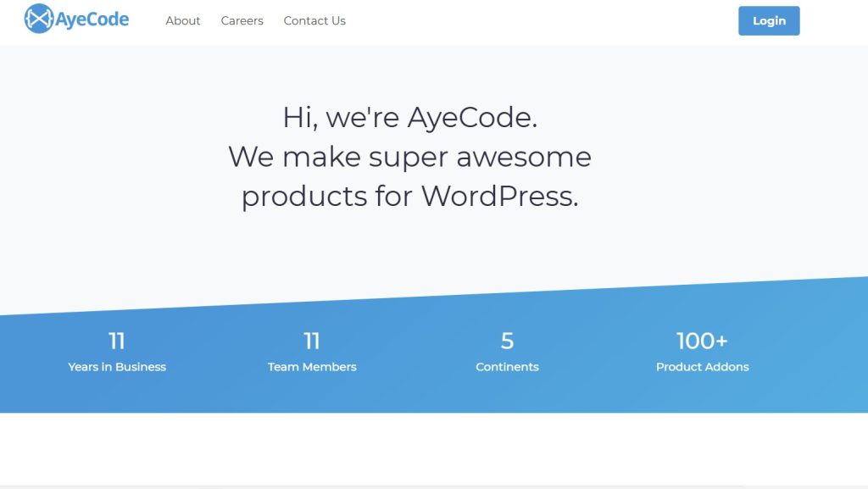
Task: Open the About page
Action: [x=182, y=20]
